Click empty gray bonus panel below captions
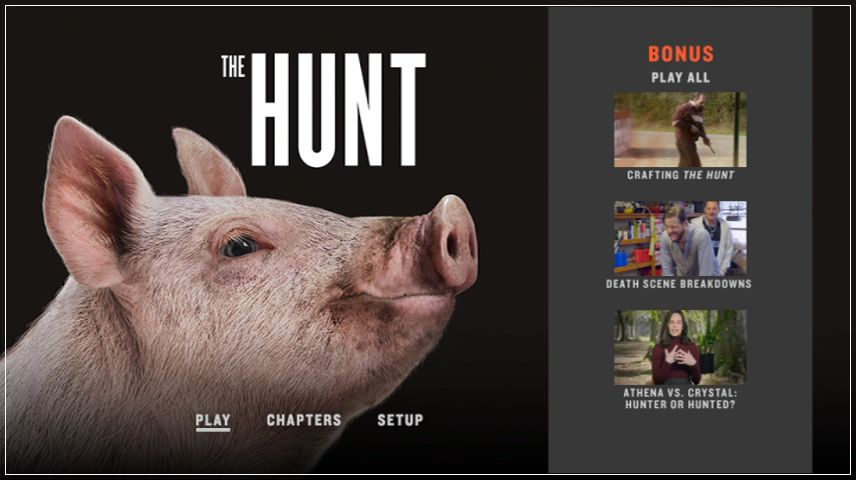The width and height of the screenshot is (856, 480). [x=680, y=442]
